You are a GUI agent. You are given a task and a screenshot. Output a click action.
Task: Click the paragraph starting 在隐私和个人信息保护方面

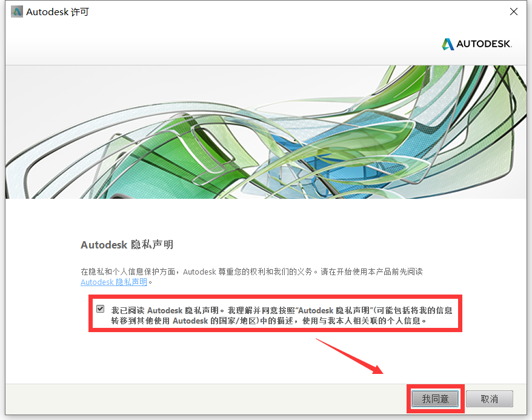click(251, 276)
